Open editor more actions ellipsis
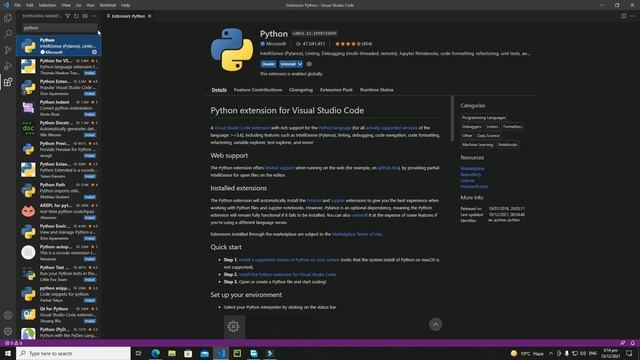640x360 pixels. [x=632, y=16]
